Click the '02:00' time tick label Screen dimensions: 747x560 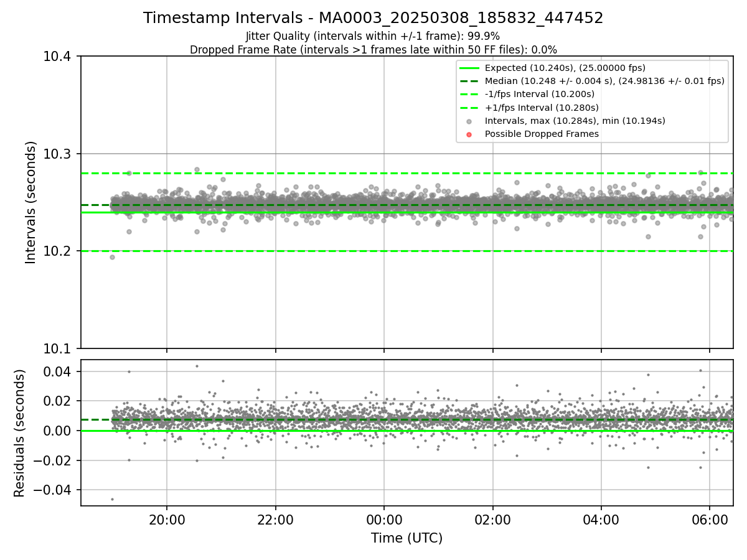pyautogui.click(x=493, y=520)
